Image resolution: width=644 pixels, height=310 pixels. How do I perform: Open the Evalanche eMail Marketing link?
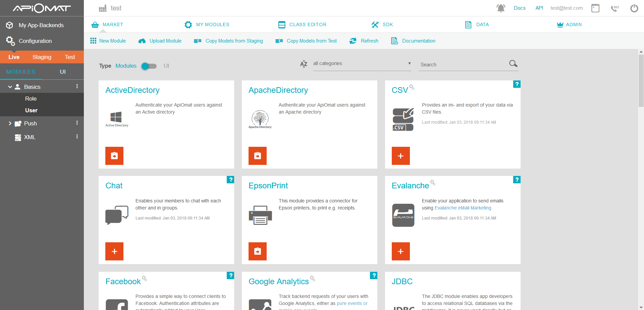463,208
